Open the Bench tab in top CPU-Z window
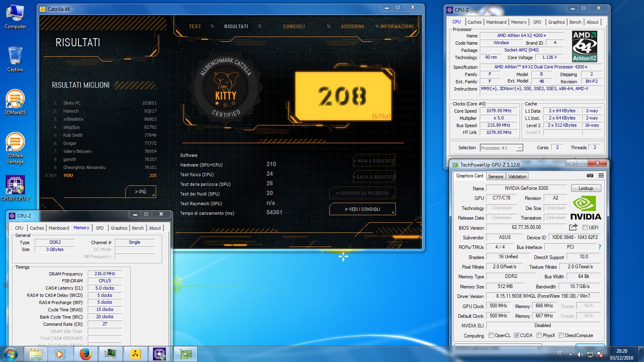This screenshot has width=644, height=362. [x=575, y=22]
